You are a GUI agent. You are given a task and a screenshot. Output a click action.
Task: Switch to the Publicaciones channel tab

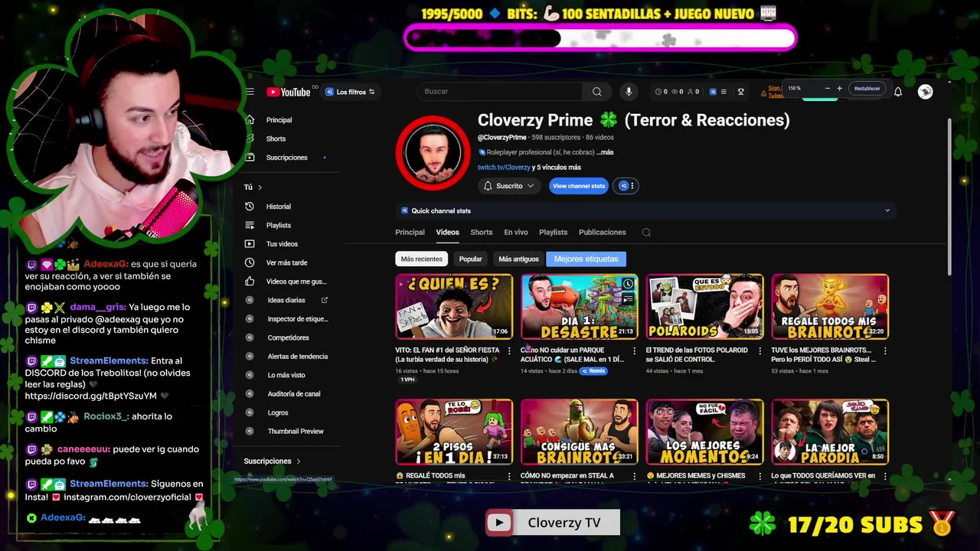[x=602, y=233]
